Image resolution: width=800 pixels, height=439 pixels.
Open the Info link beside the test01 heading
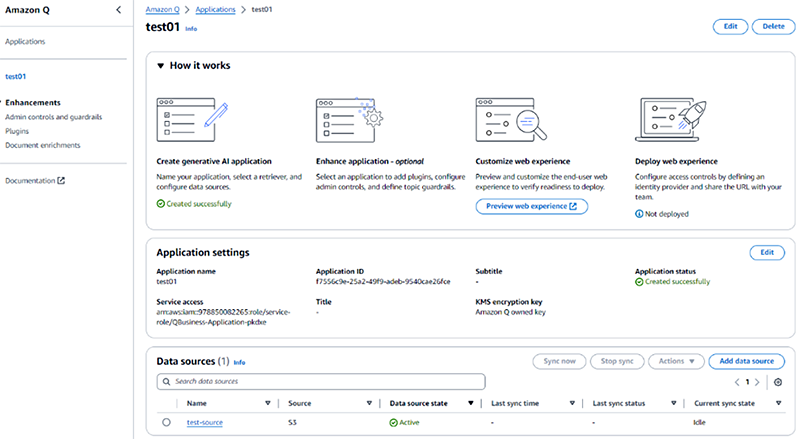pos(191,29)
